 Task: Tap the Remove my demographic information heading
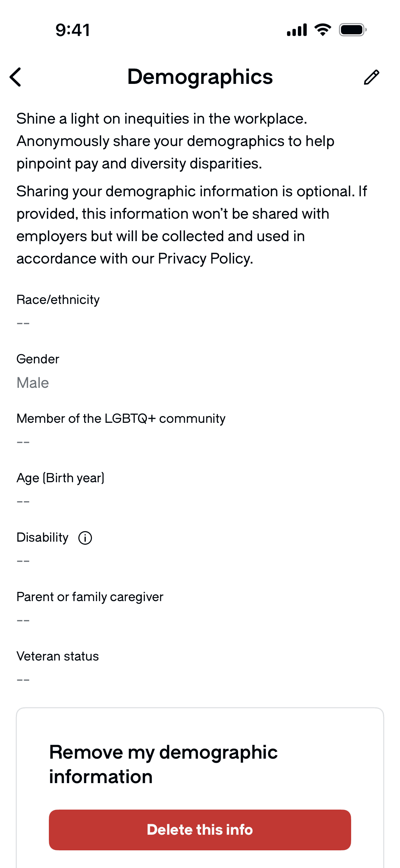click(163, 764)
